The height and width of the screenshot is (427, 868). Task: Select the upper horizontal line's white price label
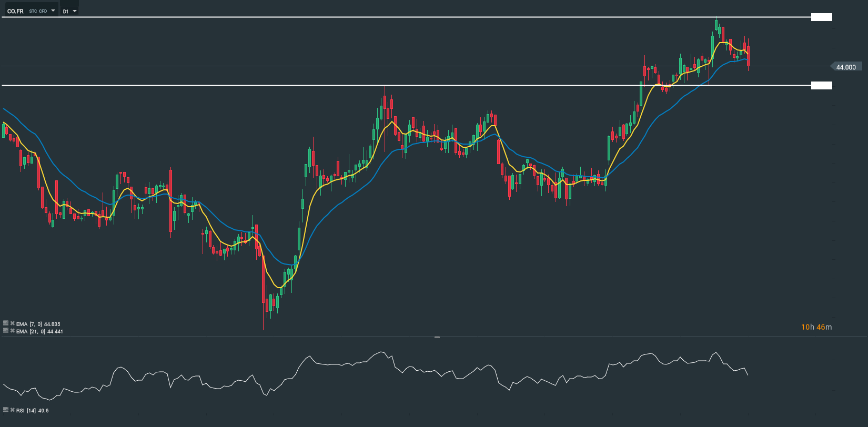click(x=822, y=17)
